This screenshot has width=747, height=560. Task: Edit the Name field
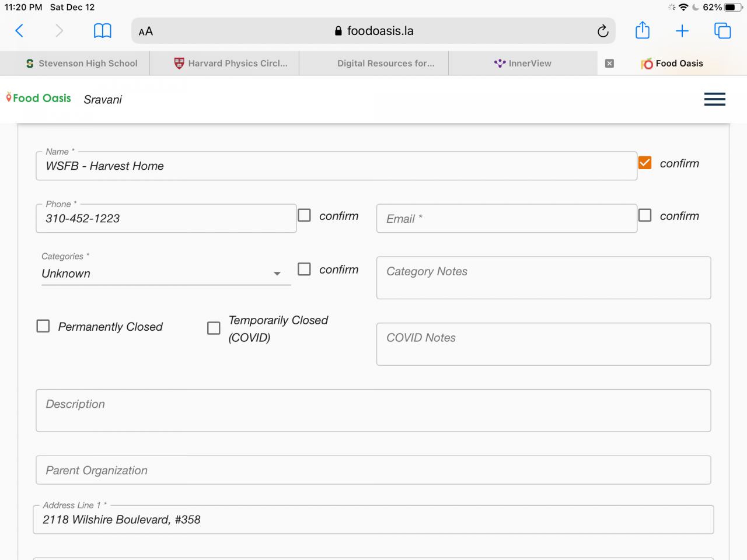[337, 166]
